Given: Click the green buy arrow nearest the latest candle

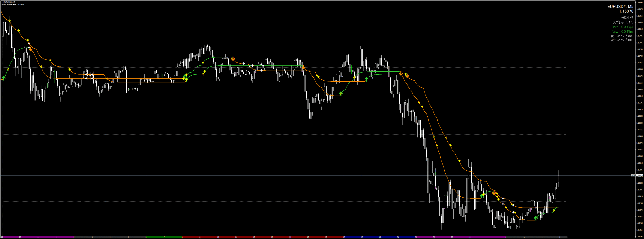Looking at the screenshot, I should (x=536, y=218).
